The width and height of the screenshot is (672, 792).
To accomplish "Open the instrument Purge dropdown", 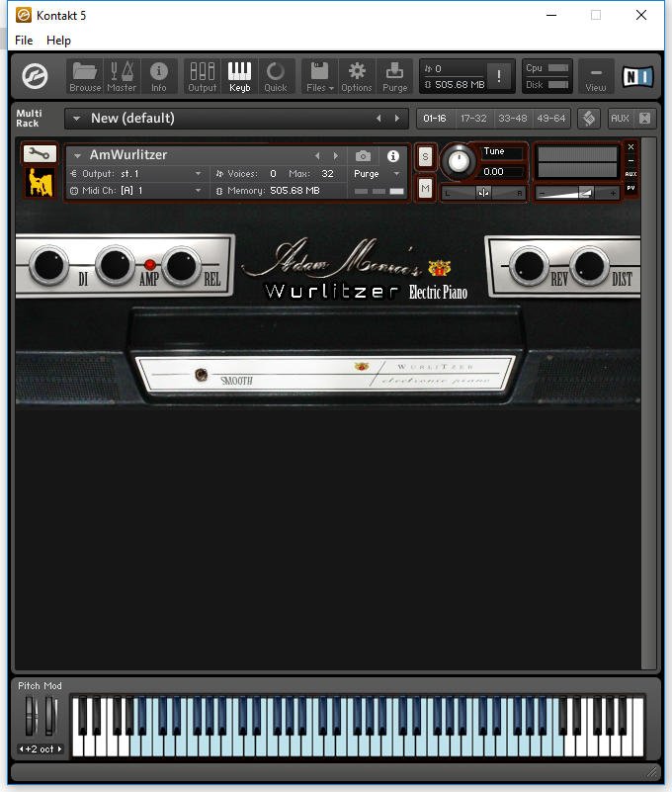I will [377, 174].
